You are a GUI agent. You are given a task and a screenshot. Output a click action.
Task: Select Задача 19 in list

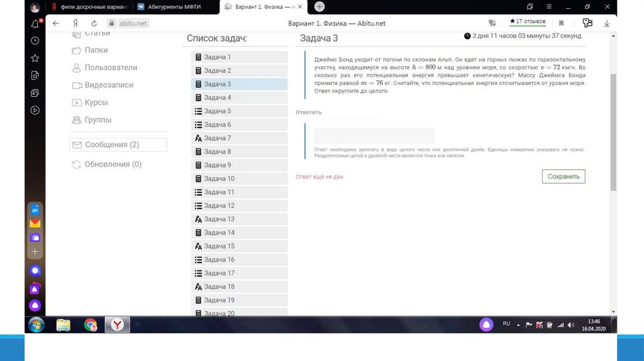coord(239,300)
